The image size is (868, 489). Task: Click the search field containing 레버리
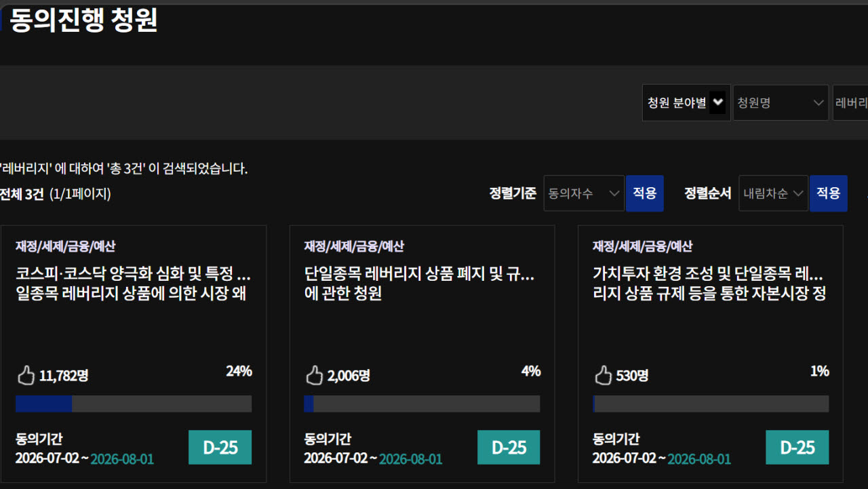850,103
